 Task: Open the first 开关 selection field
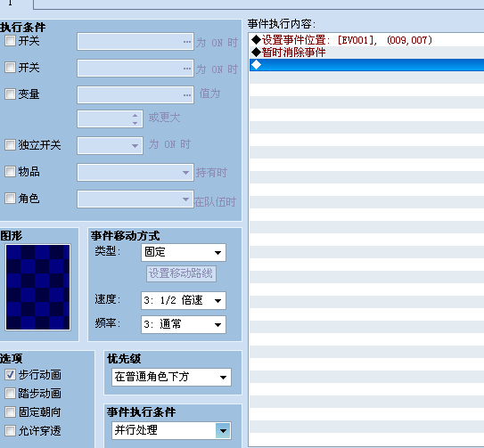[135, 41]
